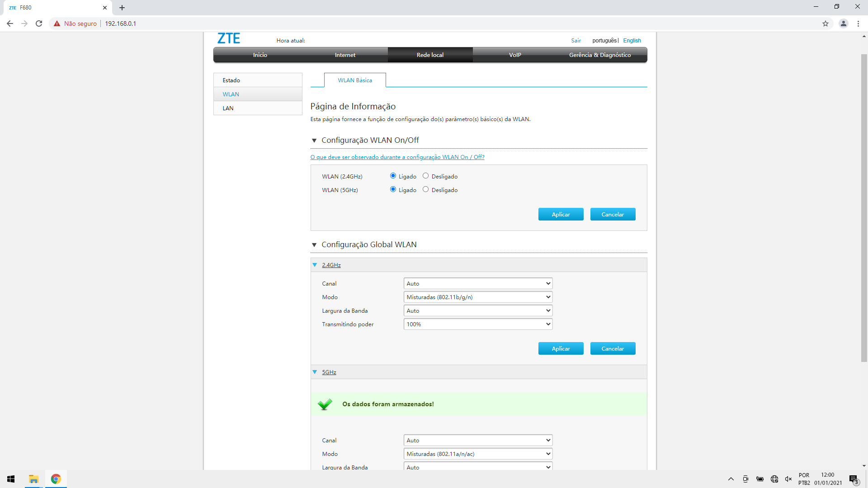
Task: Bookmark the page with the star icon
Action: [x=826, y=23]
